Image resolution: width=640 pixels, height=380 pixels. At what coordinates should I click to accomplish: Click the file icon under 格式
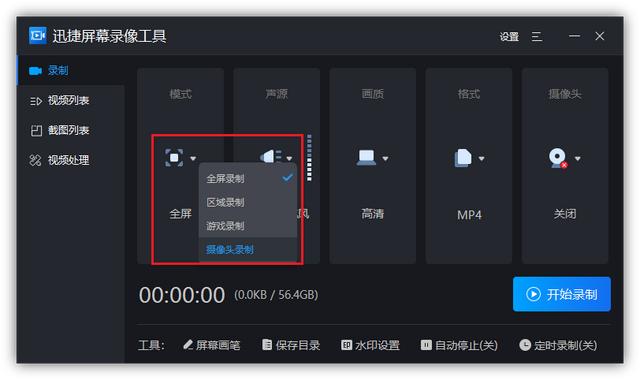pyautogui.click(x=463, y=158)
